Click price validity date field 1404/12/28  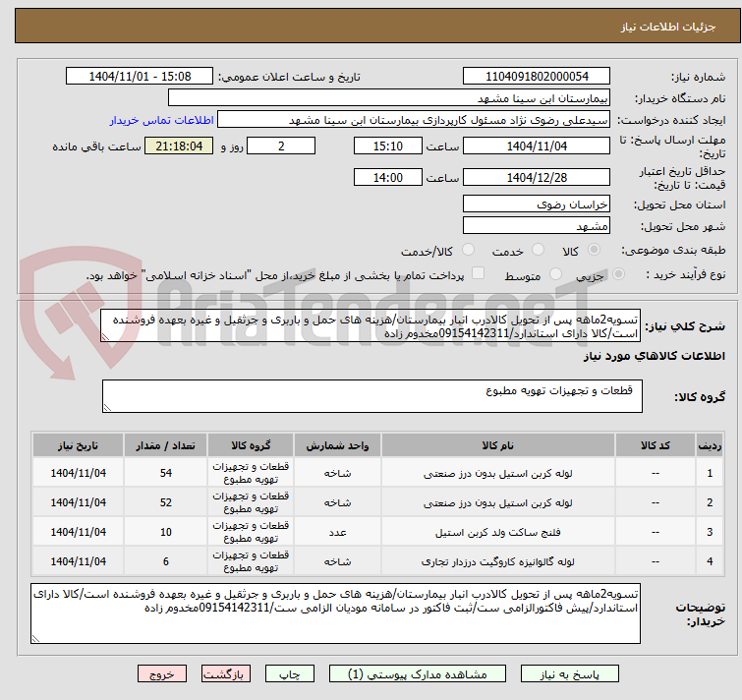pos(537,177)
